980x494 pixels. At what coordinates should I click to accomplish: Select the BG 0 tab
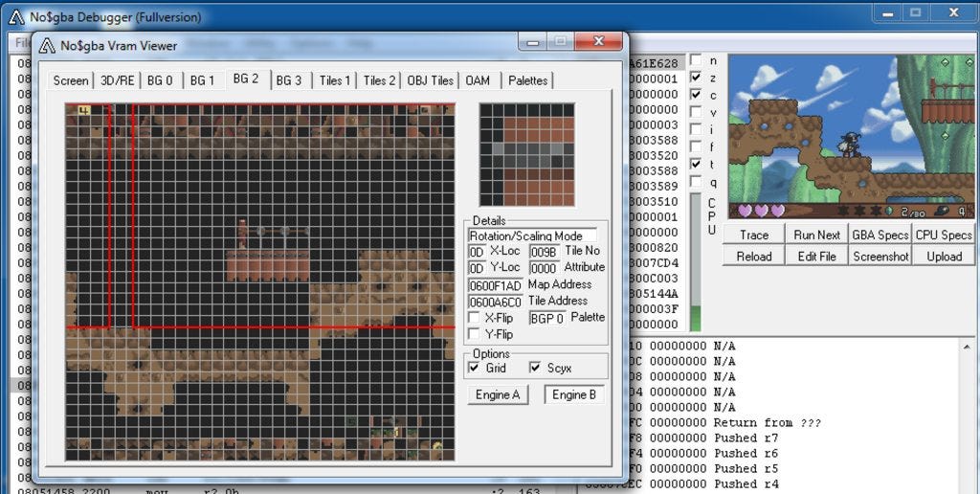(x=160, y=80)
